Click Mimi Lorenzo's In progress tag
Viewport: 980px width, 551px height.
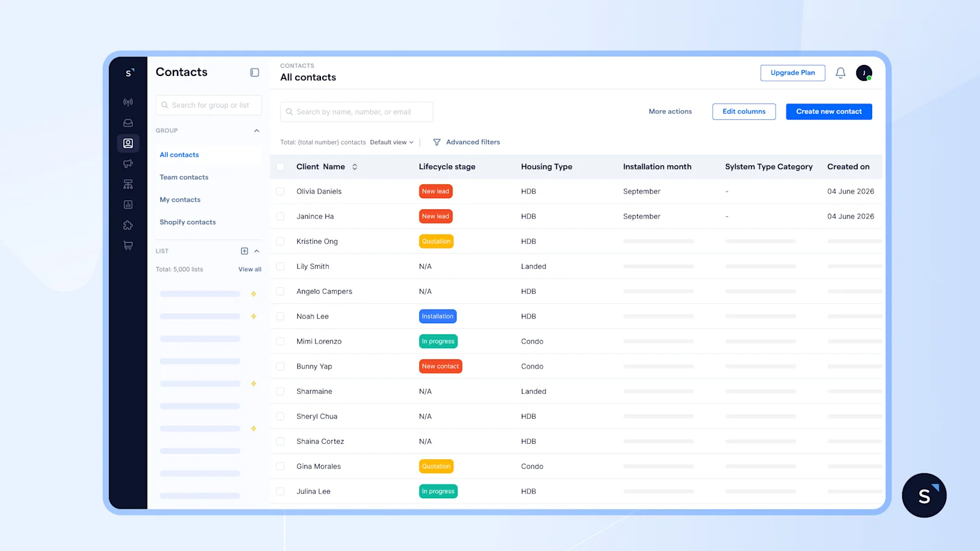(438, 342)
